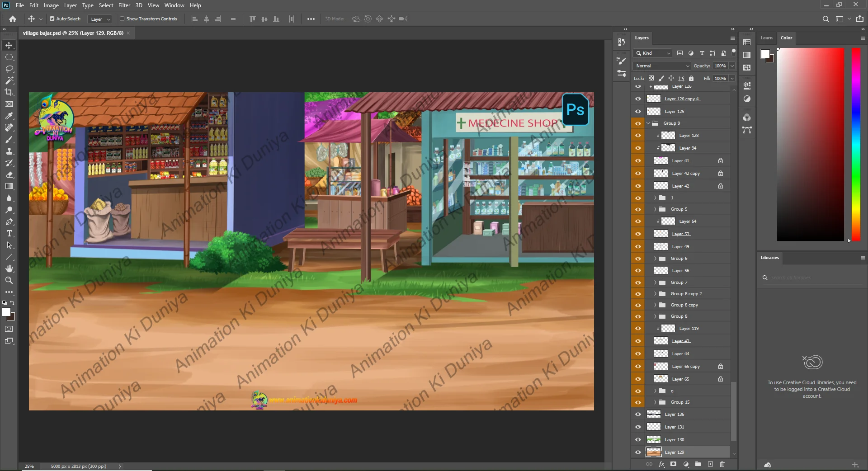Open the Normal blend mode dropdown

tap(662, 66)
